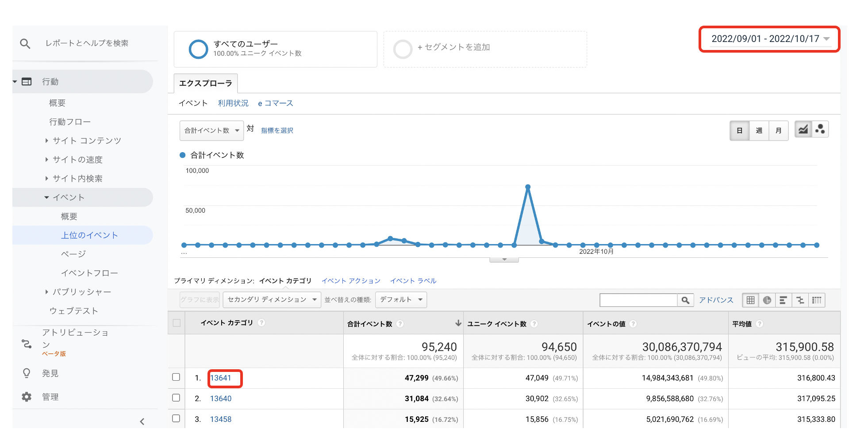Toggle the select-all checkbox in table header

pyautogui.click(x=177, y=323)
